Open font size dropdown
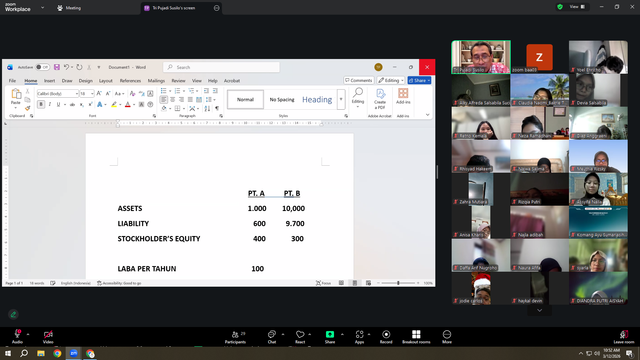The width and height of the screenshot is (640, 360). (x=92, y=94)
